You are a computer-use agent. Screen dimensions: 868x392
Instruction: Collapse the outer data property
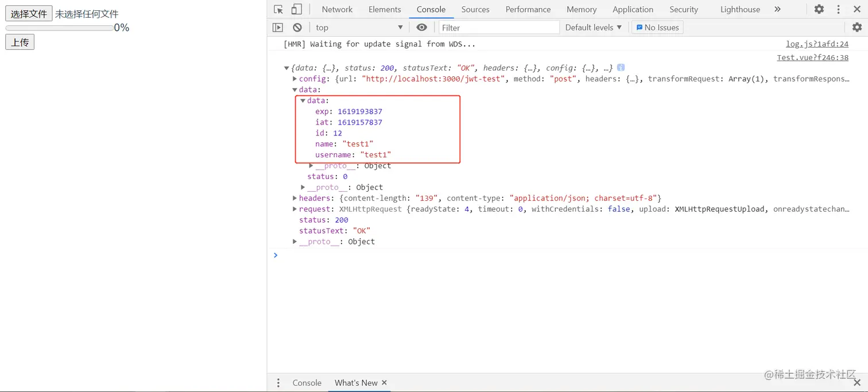point(294,90)
